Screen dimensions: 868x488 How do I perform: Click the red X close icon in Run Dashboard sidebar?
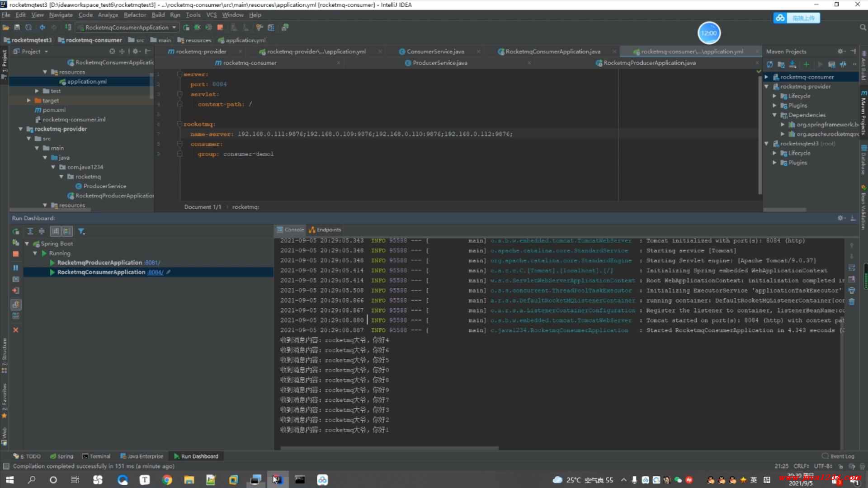(x=16, y=330)
